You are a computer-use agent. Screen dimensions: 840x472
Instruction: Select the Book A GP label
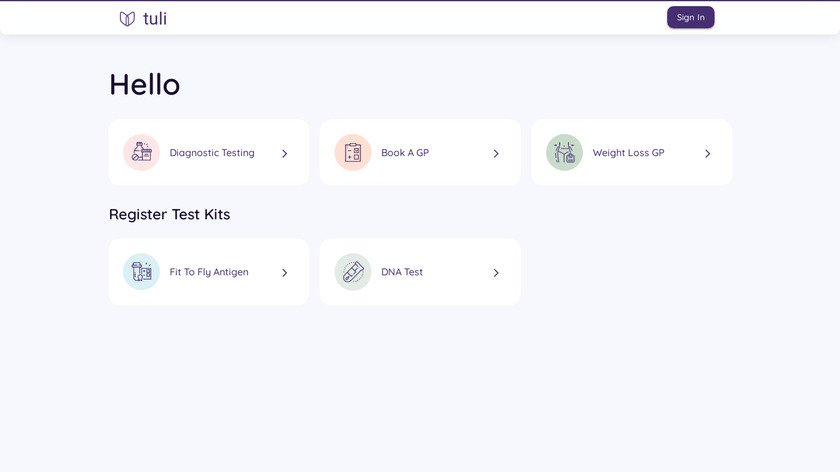[405, 153]
